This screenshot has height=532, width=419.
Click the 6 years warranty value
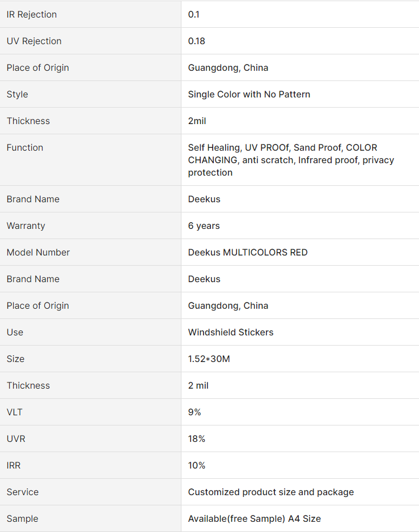click(x=204, y=225)
